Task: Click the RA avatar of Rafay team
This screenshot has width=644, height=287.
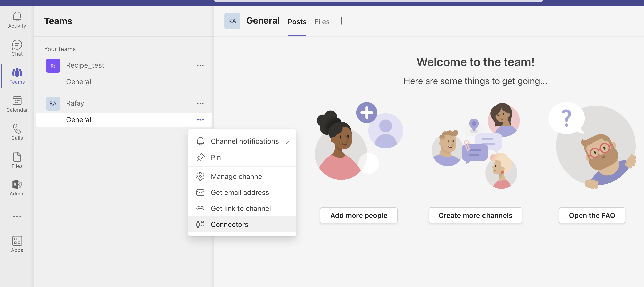Action: tap(53, 104)
